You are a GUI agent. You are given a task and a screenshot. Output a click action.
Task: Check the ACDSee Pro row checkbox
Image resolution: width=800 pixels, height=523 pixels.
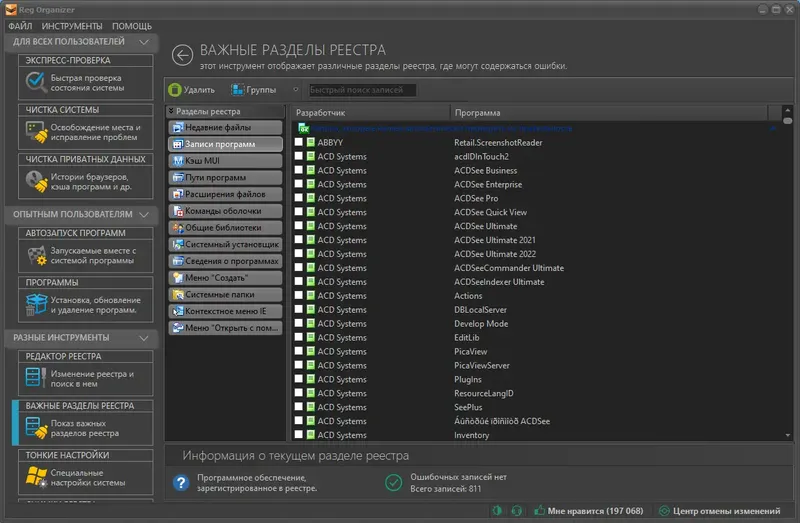[x=299, y=198]
